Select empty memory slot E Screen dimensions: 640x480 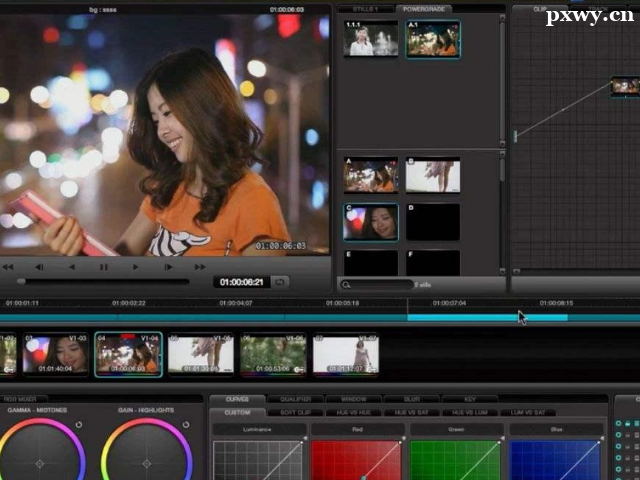pyautogui.click(x=371, y=263)
